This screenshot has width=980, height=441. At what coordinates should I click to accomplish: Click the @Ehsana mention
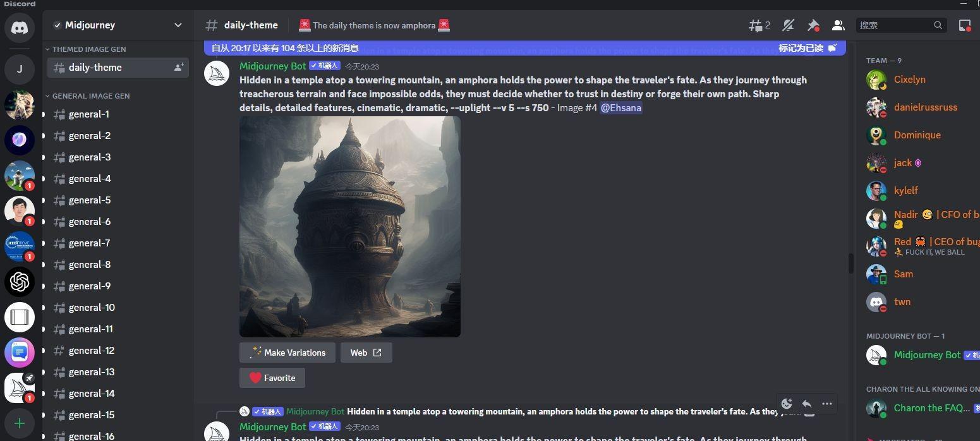621,108
